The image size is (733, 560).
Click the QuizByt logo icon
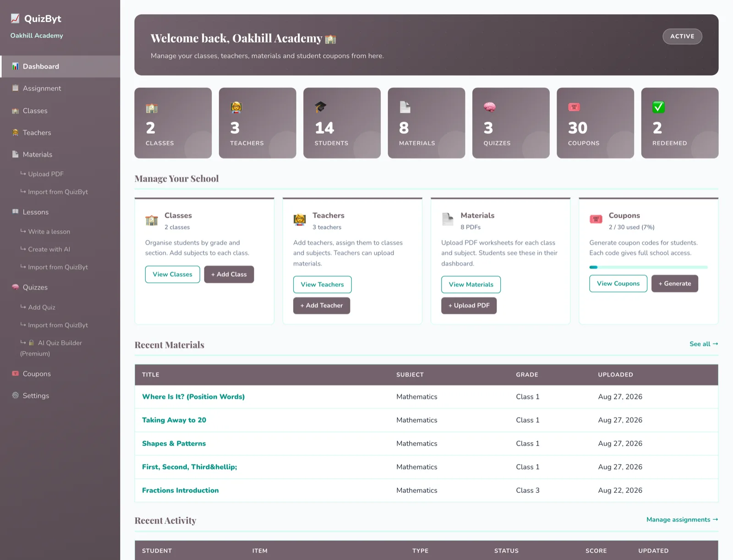pyautogui.click(x=15, y=18)
